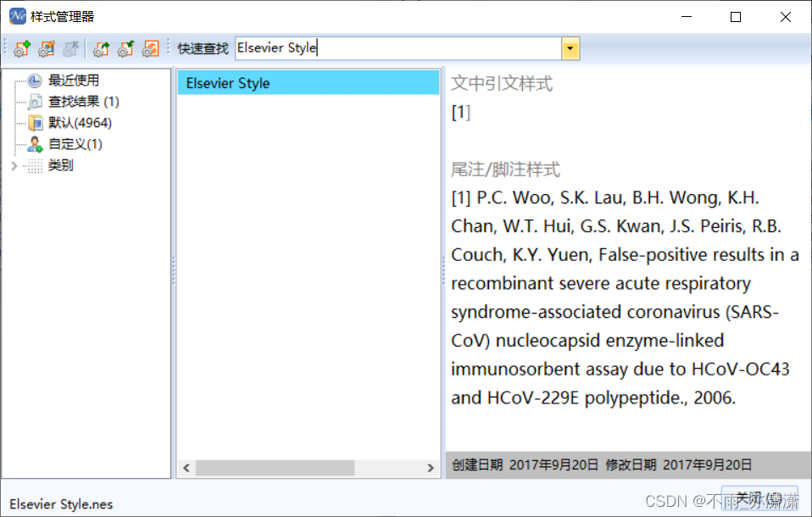Click the footnote reference preview text

point(625,297)
